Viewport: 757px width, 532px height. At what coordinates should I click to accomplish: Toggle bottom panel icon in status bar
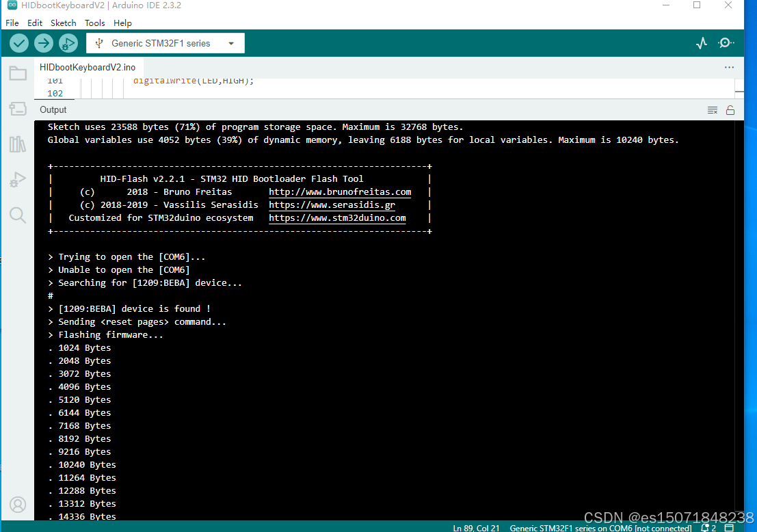tap(730, 528)
